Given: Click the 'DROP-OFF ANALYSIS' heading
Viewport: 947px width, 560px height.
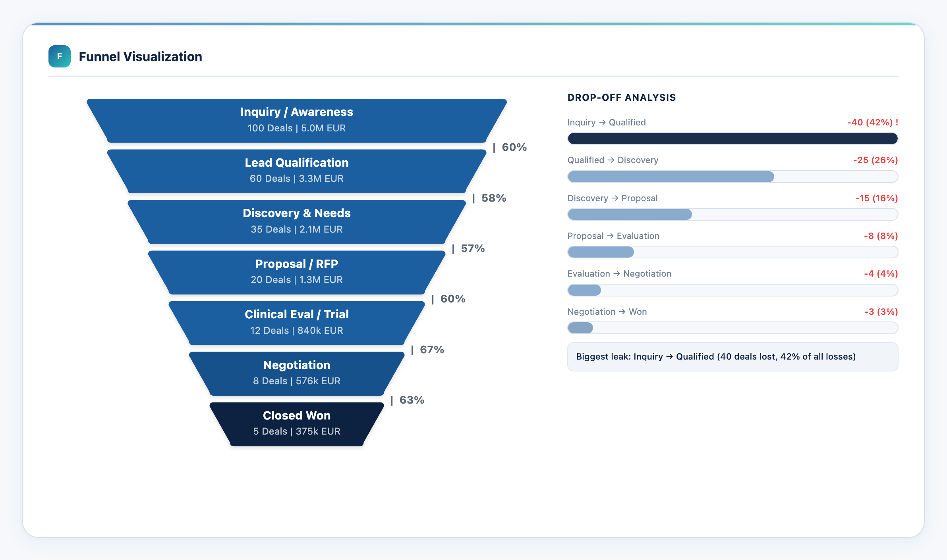Looking at the screenshot, I should (x=622, y=98).
